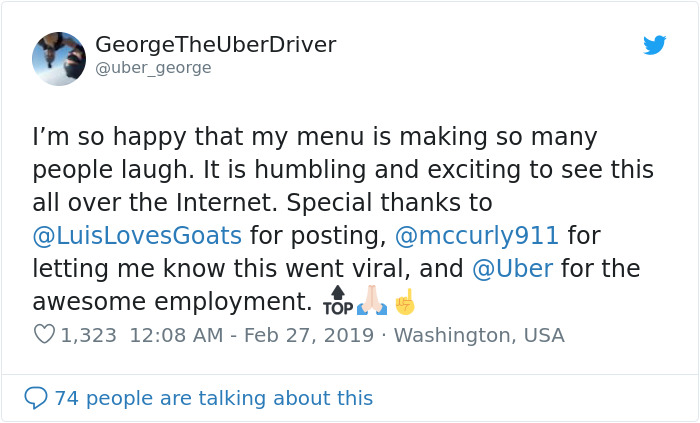
Task: Open the @mccurly911 mention
Action: click(x=478, y=236)
